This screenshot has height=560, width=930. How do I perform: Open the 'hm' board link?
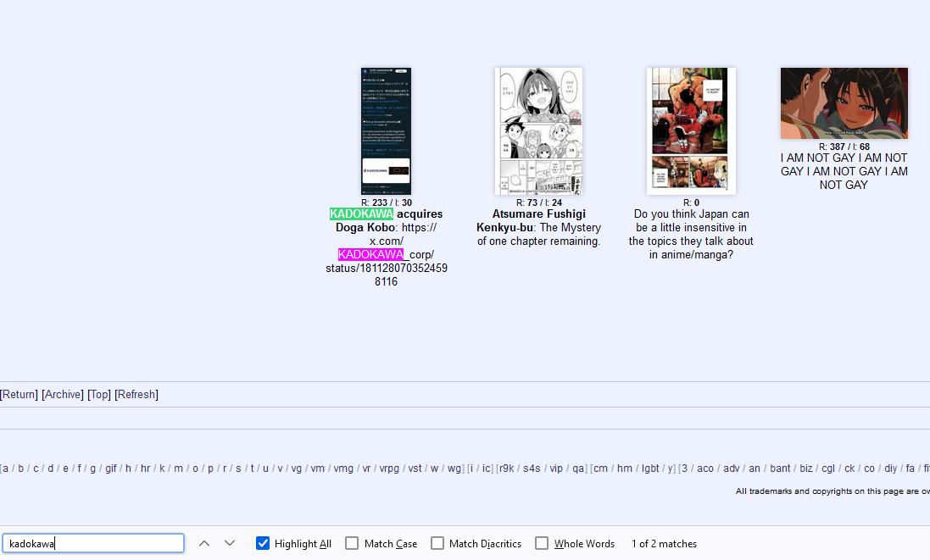pyautogui.click(x=625, y=469)
